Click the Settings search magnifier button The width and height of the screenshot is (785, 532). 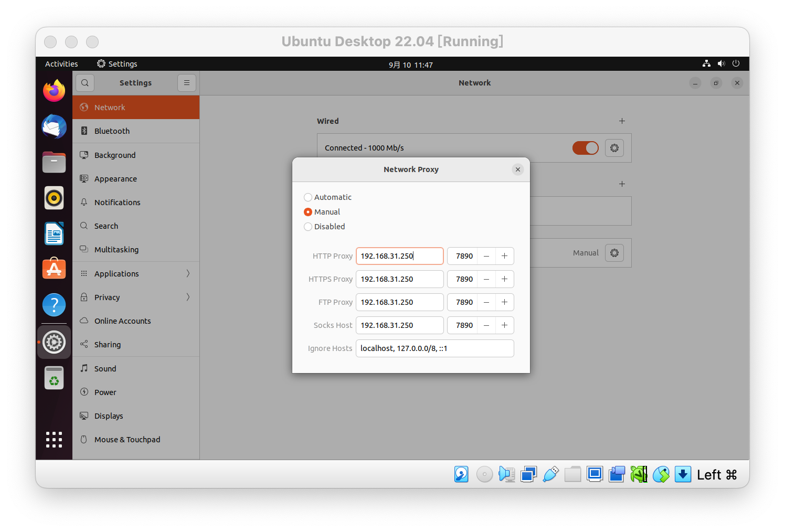(85, 83)
